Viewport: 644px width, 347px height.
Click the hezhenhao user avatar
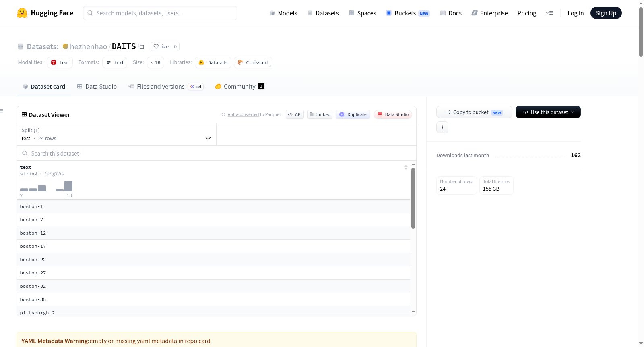pyautogui.click(x=66, y=46)
